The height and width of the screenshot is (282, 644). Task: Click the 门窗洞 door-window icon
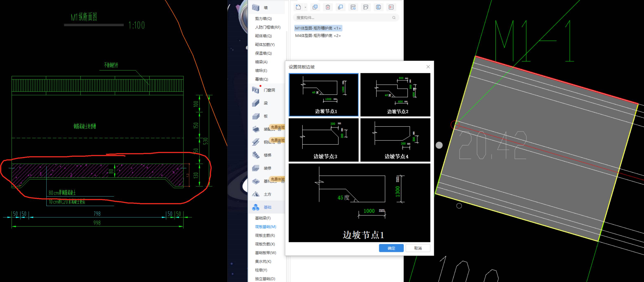point(255,90)
